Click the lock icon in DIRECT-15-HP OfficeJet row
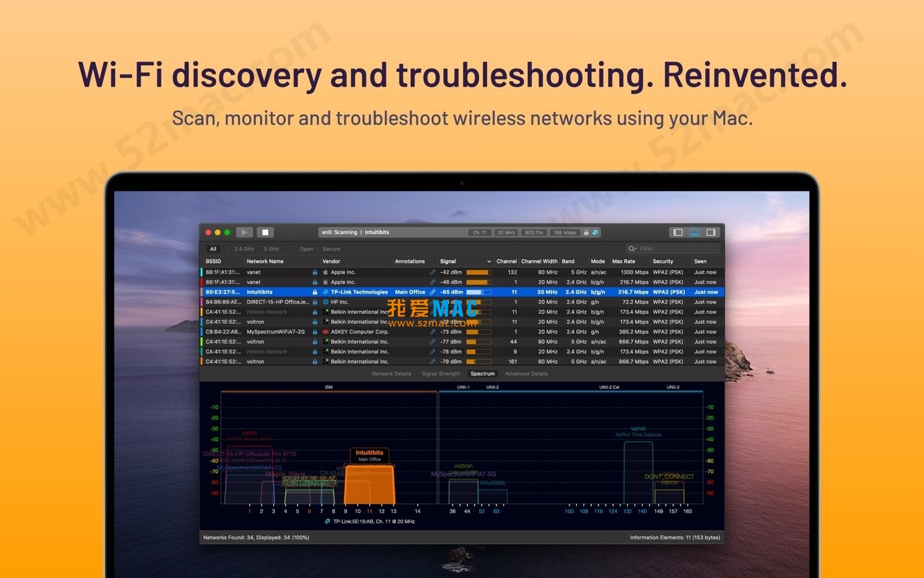 point(315,302)
